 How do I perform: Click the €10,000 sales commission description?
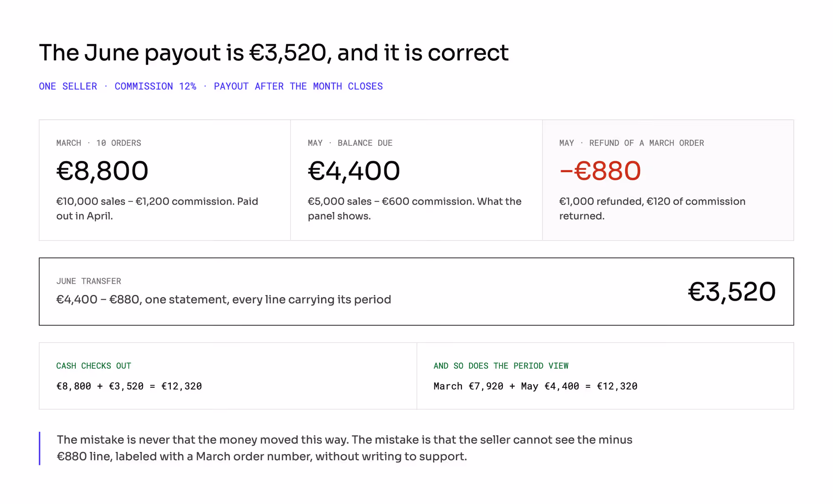point(157,209)
